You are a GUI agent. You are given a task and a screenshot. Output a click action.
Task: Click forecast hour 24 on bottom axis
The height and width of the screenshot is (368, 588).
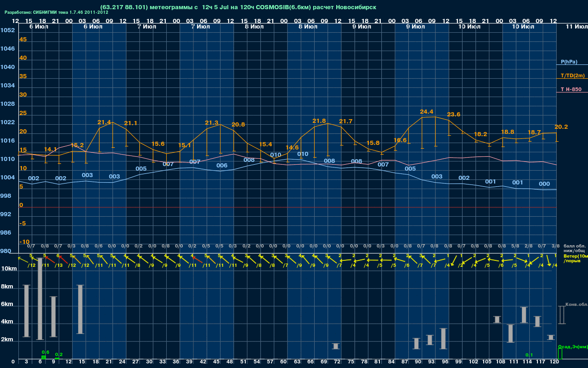tap(123, 362)
